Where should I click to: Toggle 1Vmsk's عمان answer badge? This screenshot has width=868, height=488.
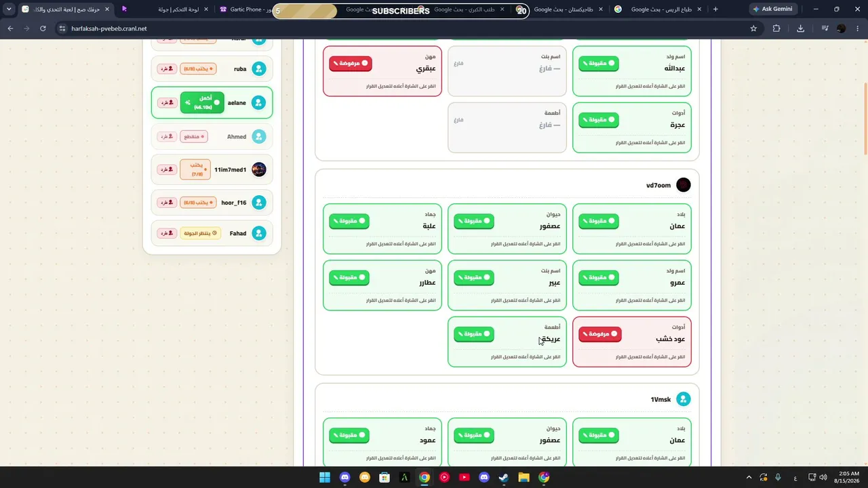598,435
